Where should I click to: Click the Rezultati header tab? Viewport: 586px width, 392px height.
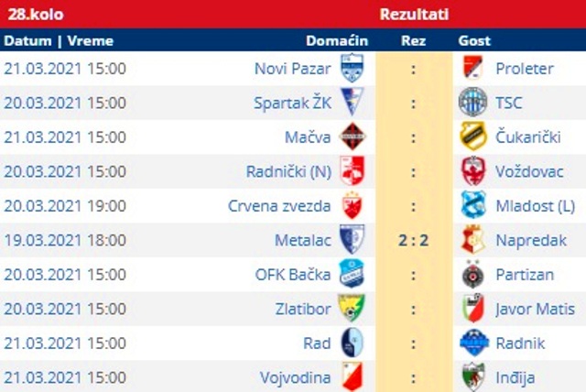[x=414, y=15]
